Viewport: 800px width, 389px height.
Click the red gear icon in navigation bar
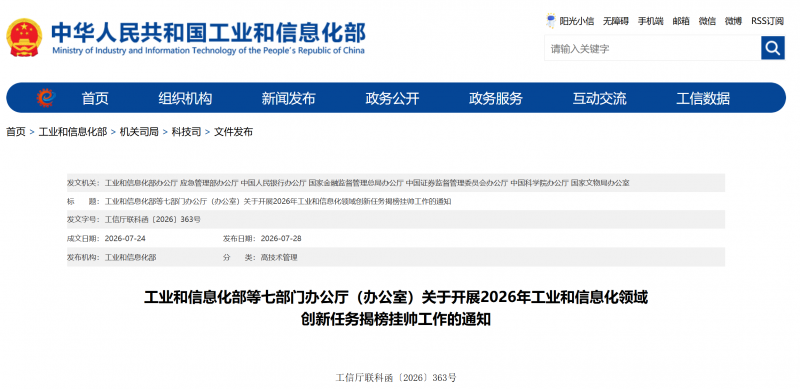(x=46, y=98)
